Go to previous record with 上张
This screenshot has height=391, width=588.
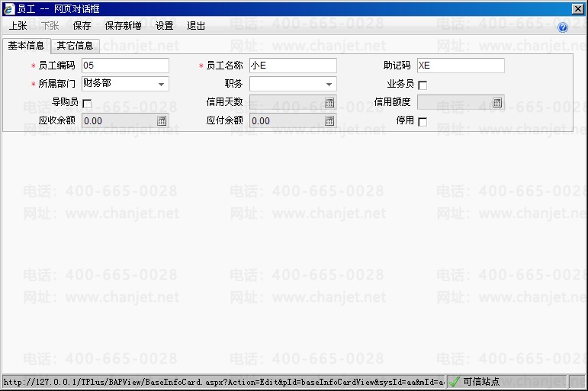(18, 25)
